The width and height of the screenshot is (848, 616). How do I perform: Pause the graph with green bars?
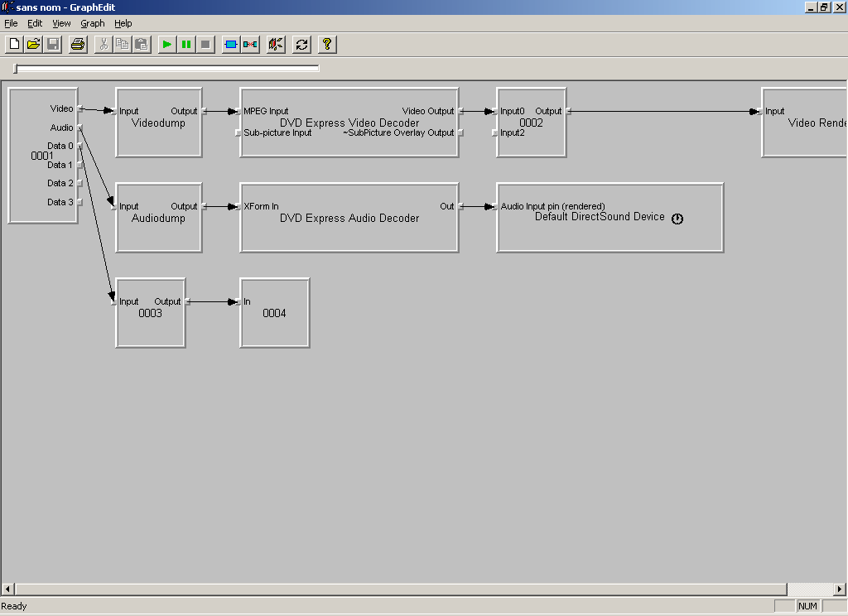[x=186, y=45]
